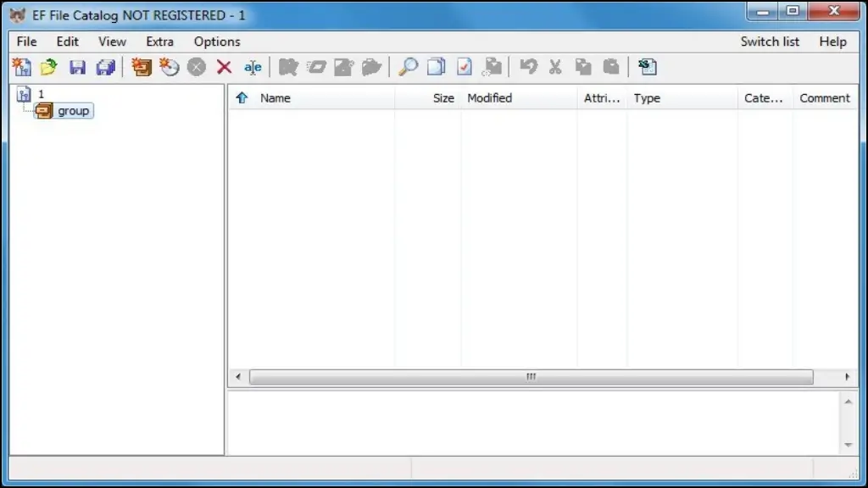Image resolution: width=868 pixels, height=488 pixels.
Task: Sort by the Attri... column header
Action: [602, 98]
